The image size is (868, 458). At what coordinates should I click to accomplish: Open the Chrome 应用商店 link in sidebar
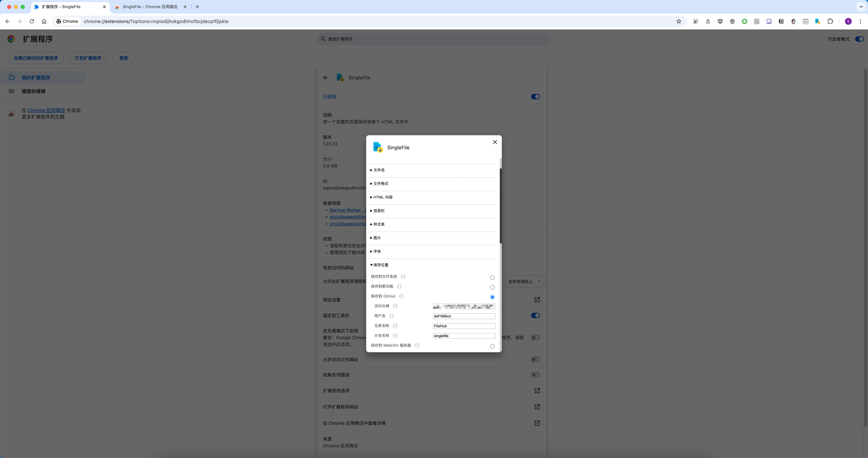pyautogui.click(x=46, y=111)
